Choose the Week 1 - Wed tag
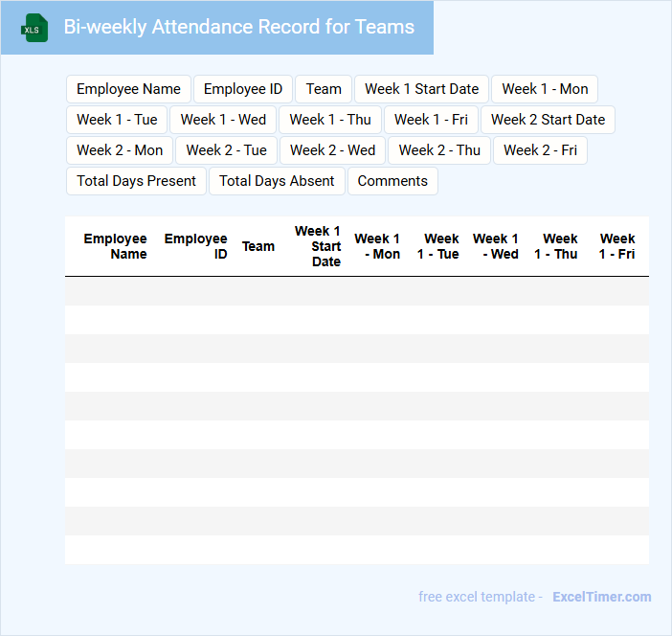 [x=223, y=120]
